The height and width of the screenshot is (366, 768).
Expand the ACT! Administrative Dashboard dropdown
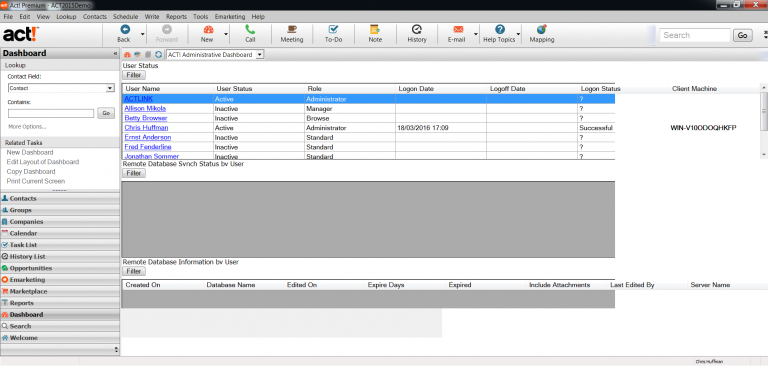(x=260, y=55)
